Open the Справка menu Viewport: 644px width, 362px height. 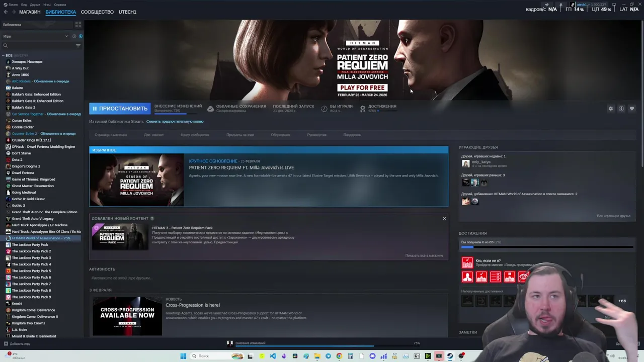point(60,5)
